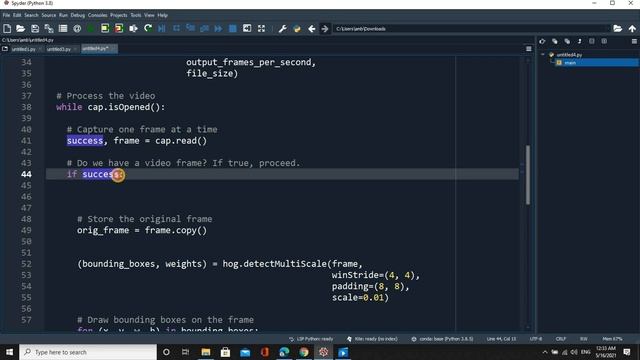Open Google Chrome from the taskbar
The width and height of the screenshot is (640, 360).
coord(304,352)
